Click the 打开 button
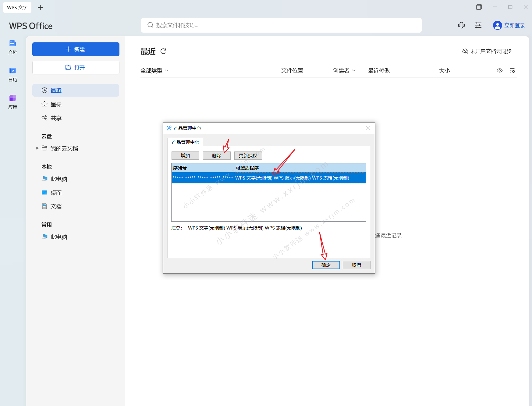The height and width of the screenshot is (406, 532). (x=76, y=67)
